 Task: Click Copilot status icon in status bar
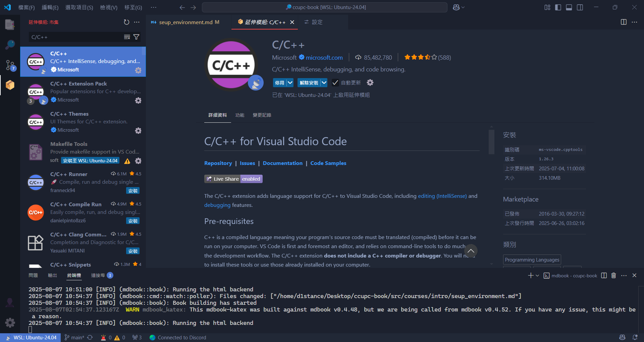pyautogui.click(x=622, y=337)
